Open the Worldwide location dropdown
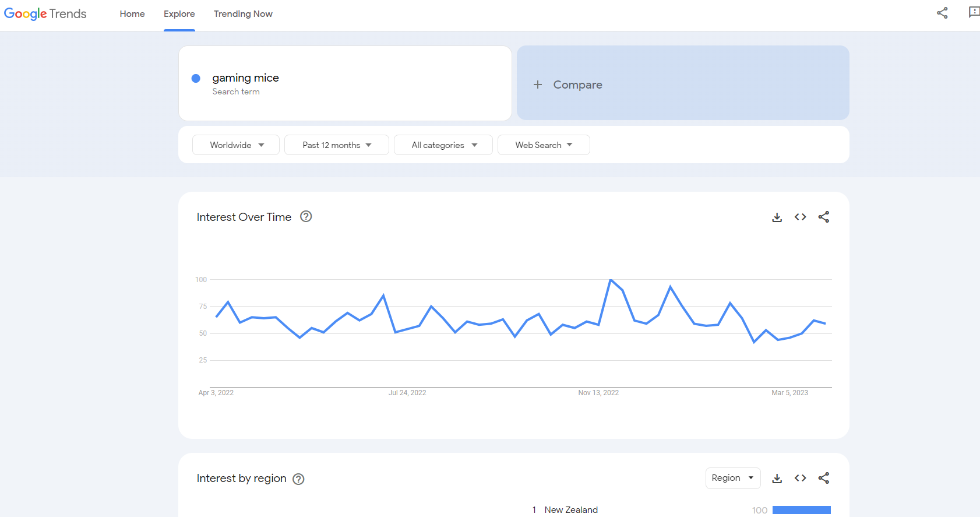 (236, 145)
